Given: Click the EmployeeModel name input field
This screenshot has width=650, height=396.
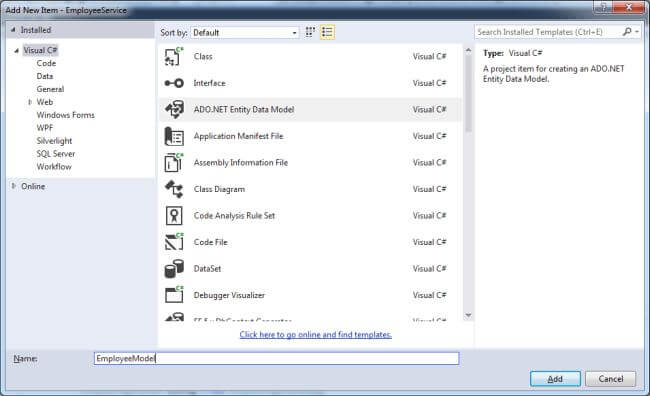Looking at the screenshot, I should (276, 358).
